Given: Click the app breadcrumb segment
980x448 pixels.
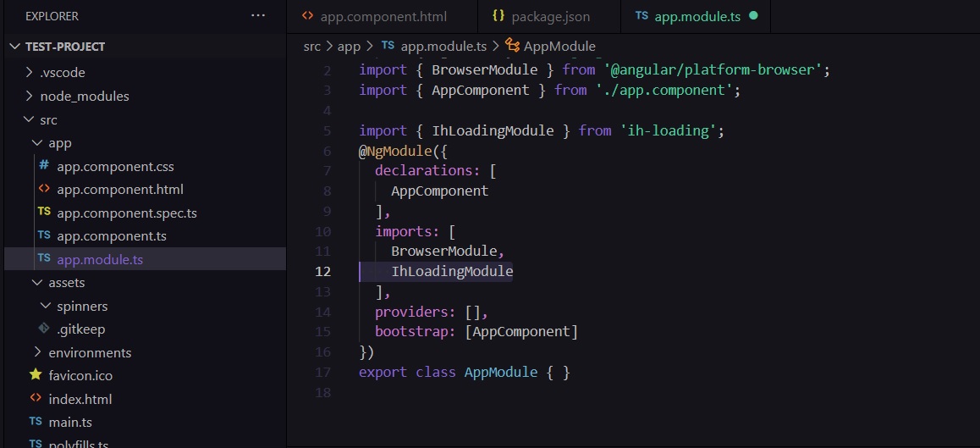Looking at the screenshot, I should (349, 46).
